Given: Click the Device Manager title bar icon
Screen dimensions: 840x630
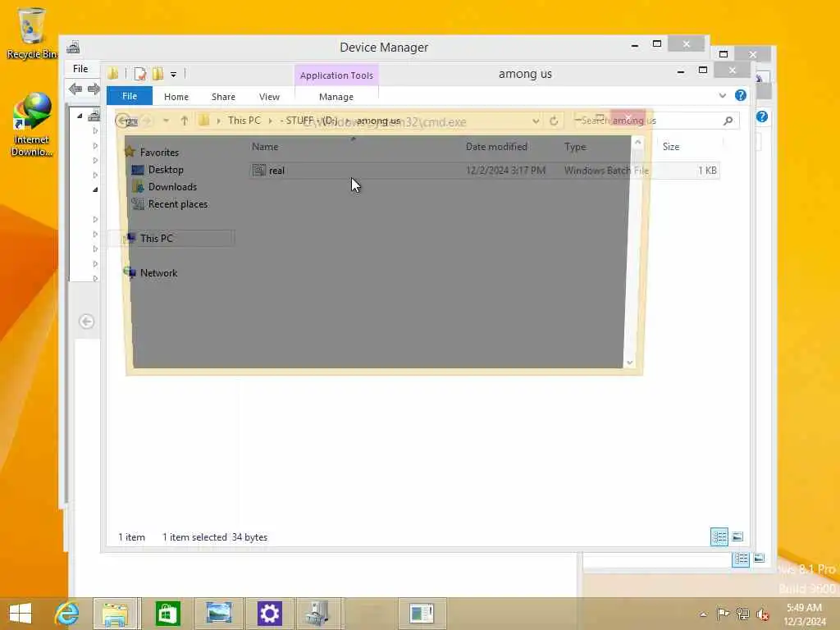Looking at the screenshot, I should pos(73,47).
